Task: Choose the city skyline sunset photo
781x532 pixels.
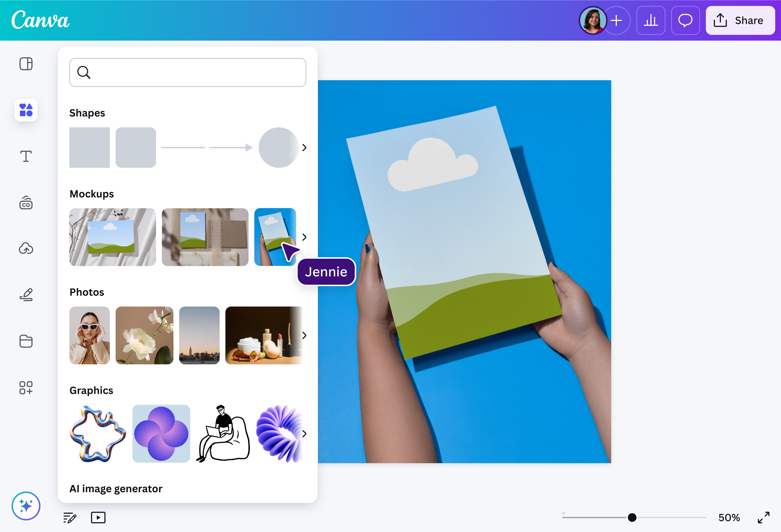Action: tap(199, 335)
